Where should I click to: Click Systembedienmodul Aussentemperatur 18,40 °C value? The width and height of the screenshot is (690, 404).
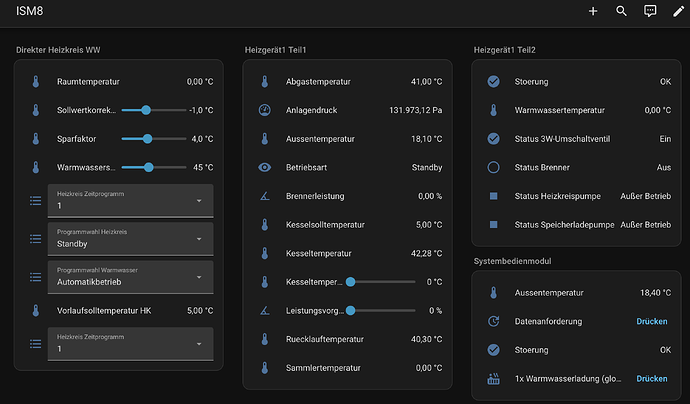pyautogui.click(x=655, y=293)
